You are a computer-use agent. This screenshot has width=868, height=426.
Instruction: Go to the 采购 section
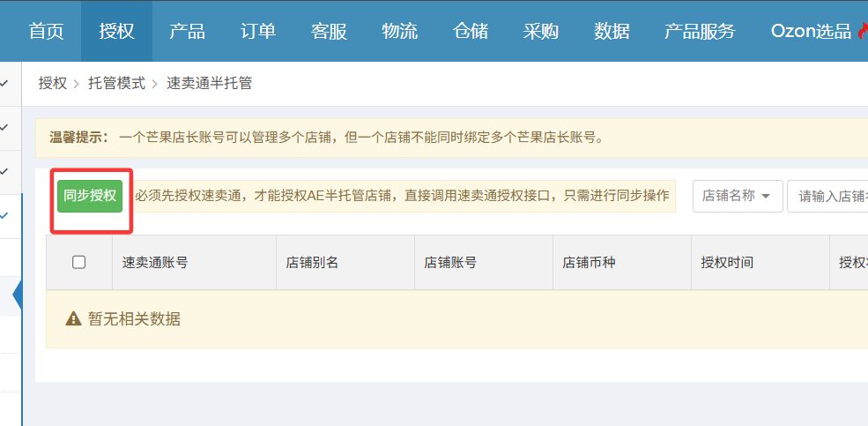540,31
